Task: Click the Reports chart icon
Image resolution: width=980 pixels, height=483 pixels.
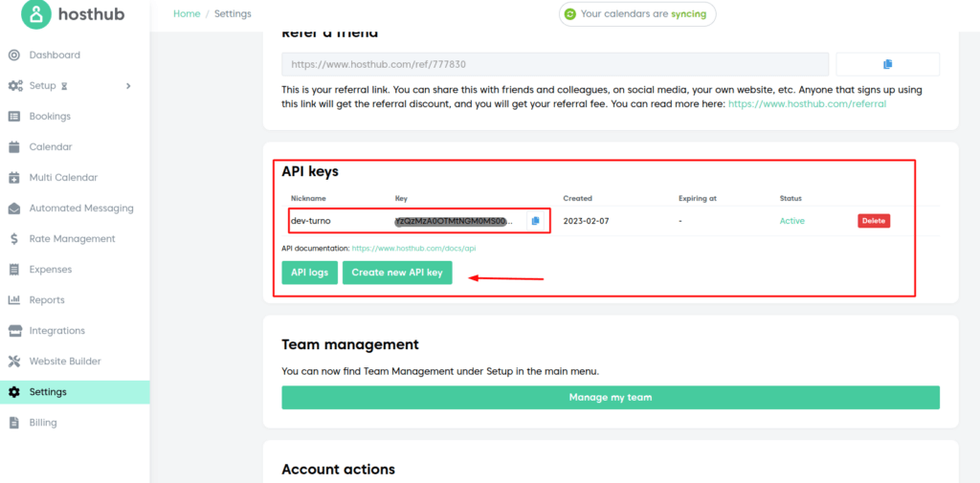Action: point(13,300)
